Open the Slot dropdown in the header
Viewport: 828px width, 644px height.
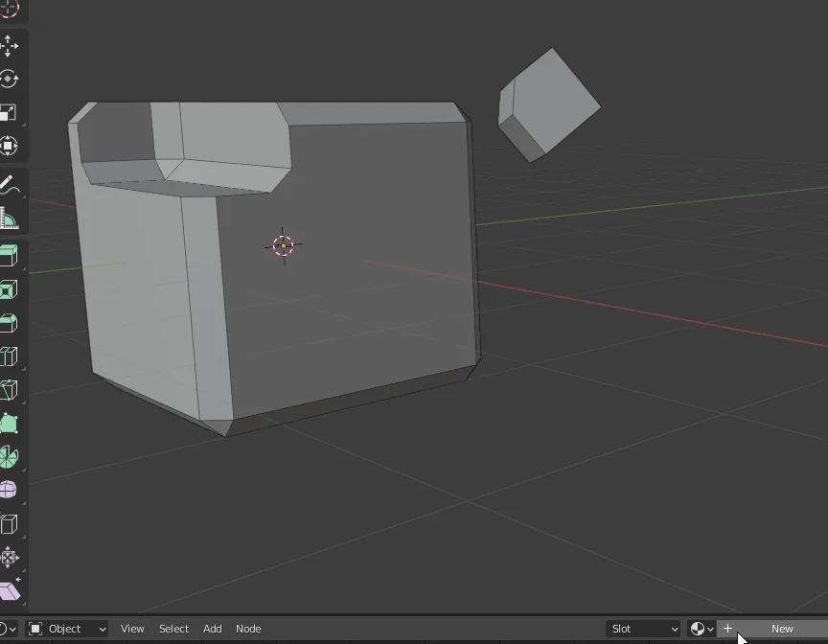point(644,629)
